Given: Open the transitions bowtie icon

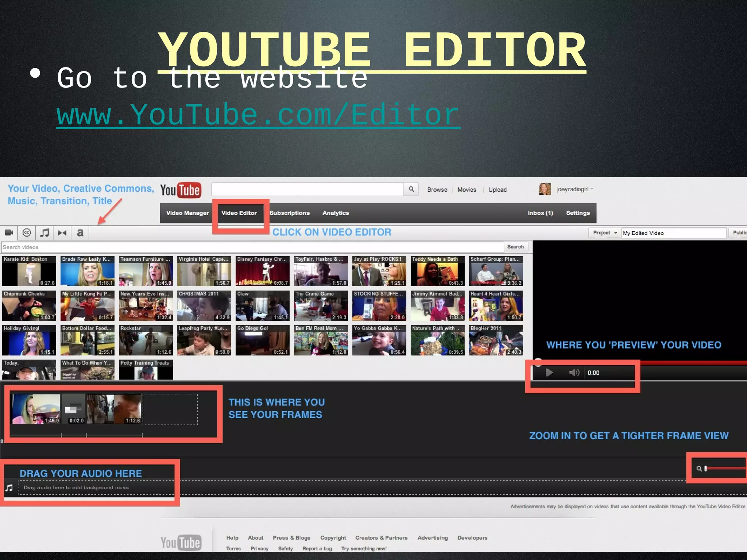Looking at the screenshot, I should [62, 233].
